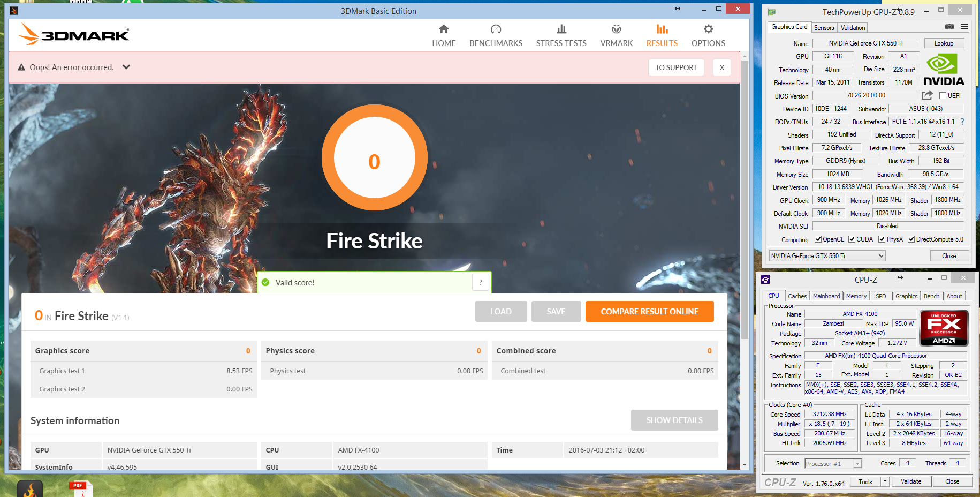980x497 pixels.
Task: Click the orange Fire Strike score ring
Action: [374, 157]
